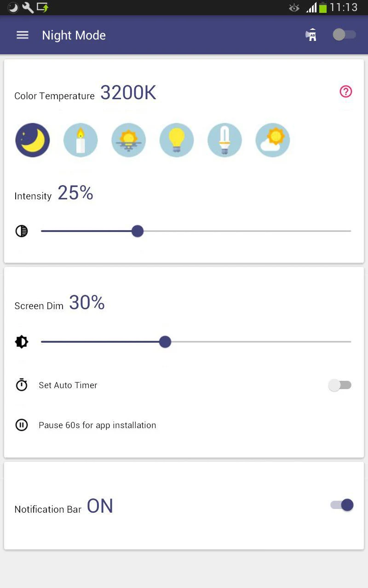
Task: Click the pause circle icon
Action: point(22,425)
